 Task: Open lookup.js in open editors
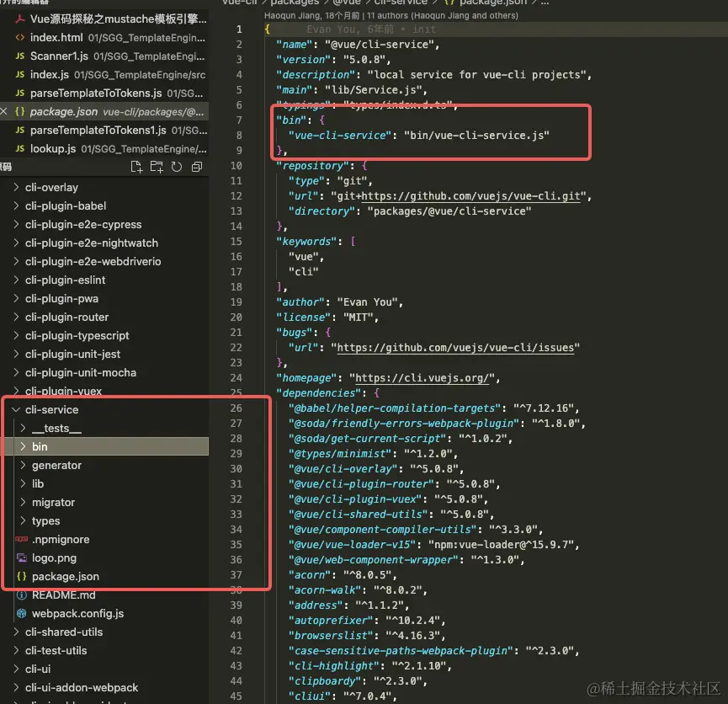click(x=104, y=149)
